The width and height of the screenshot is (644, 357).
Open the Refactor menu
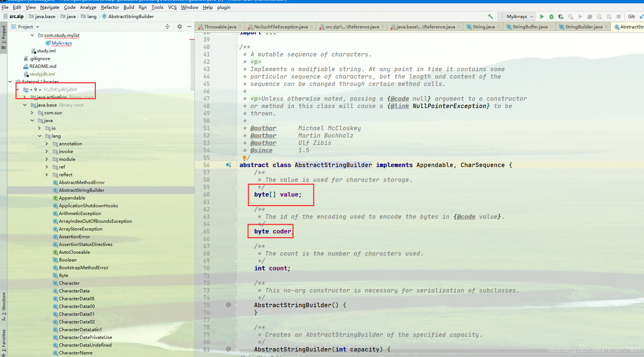click(110, 7)
